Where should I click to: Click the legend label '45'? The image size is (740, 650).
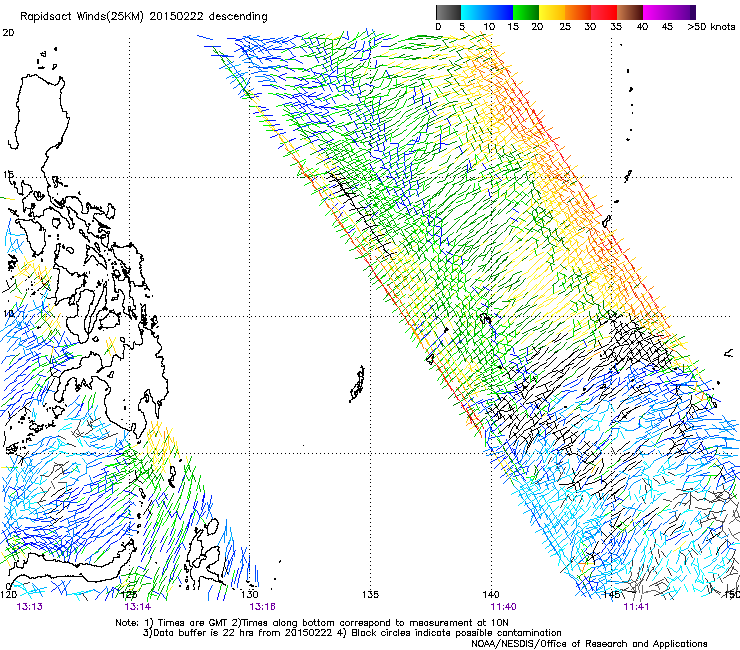(x=667, y=27)
